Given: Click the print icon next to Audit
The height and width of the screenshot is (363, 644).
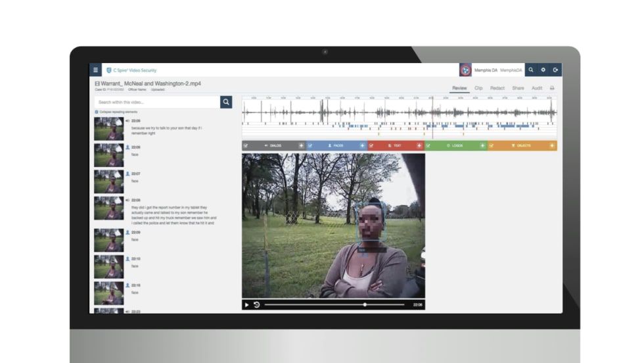Looking at the screenshot, I should [x=552, y=88].
